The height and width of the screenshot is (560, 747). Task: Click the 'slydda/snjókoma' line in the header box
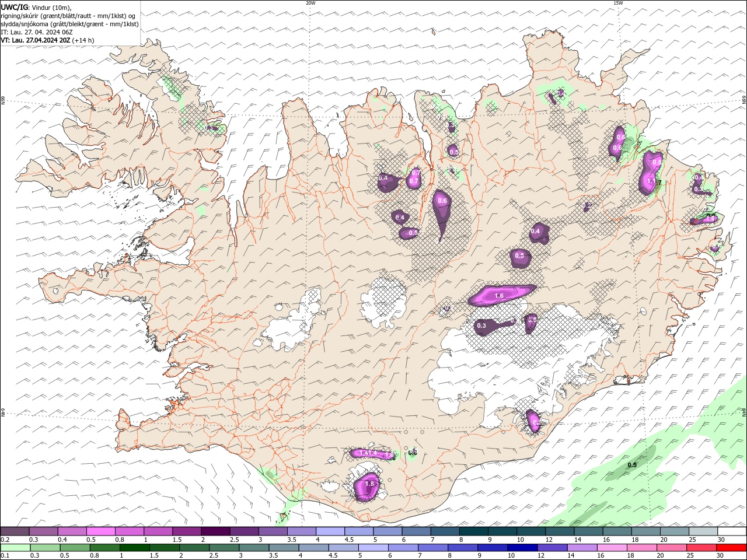pos(69,24)
